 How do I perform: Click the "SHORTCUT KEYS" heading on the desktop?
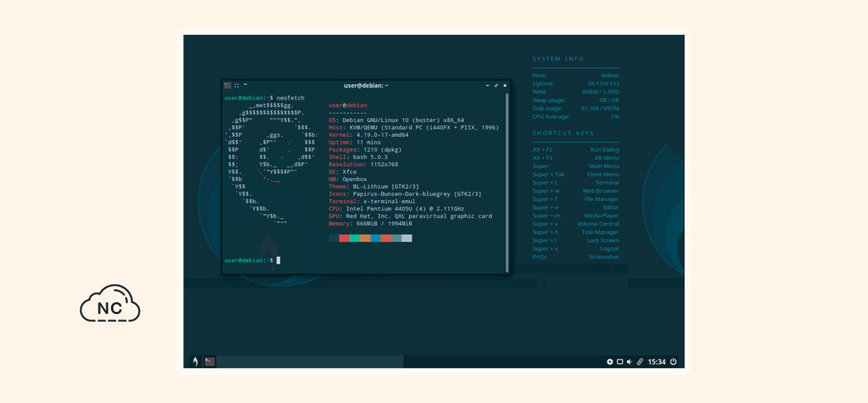click(563, 133)
